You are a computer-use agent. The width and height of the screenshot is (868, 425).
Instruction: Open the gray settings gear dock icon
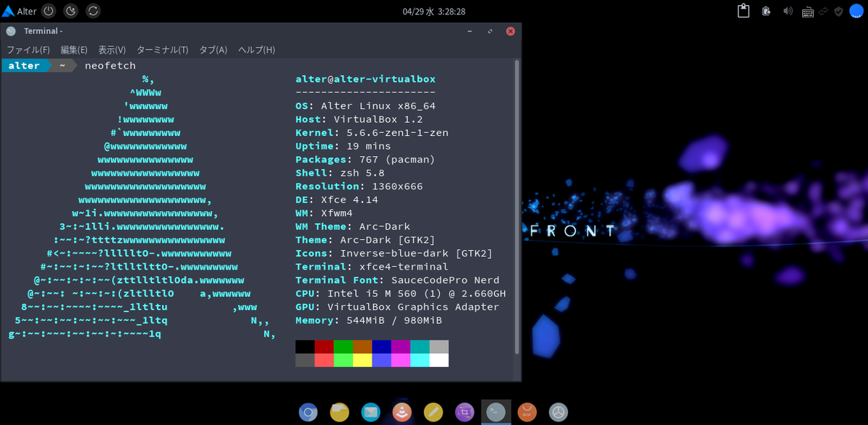(558, 412)
